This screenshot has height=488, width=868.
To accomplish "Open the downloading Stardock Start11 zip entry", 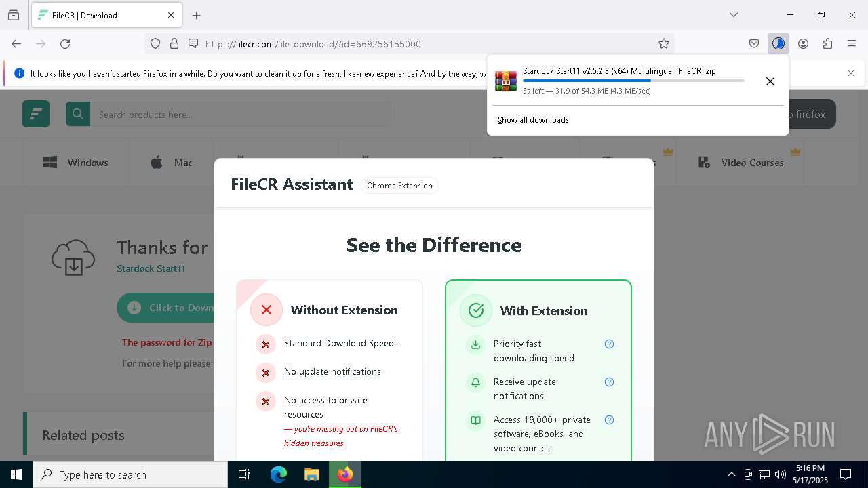I will click(620, 81).
